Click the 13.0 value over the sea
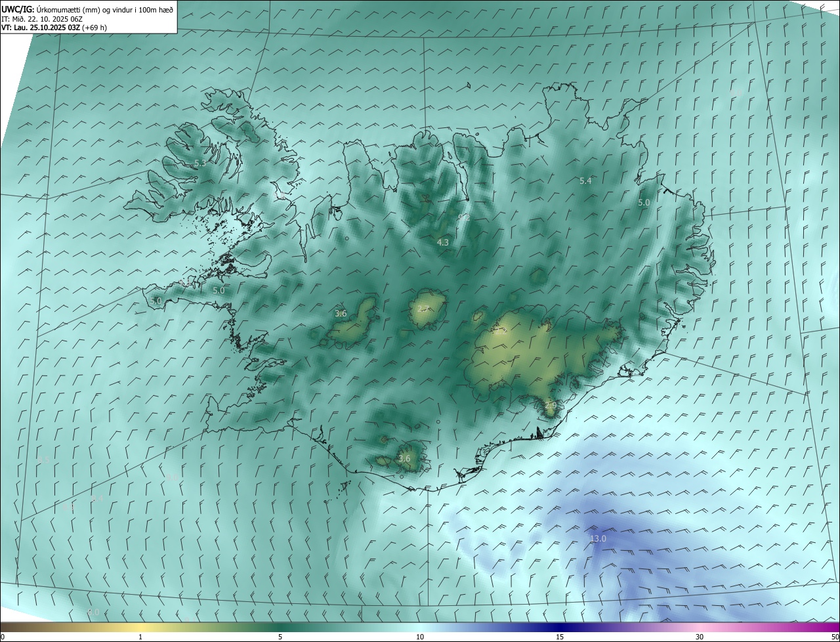This screenshot has height=642, width=840. [598, 538]
